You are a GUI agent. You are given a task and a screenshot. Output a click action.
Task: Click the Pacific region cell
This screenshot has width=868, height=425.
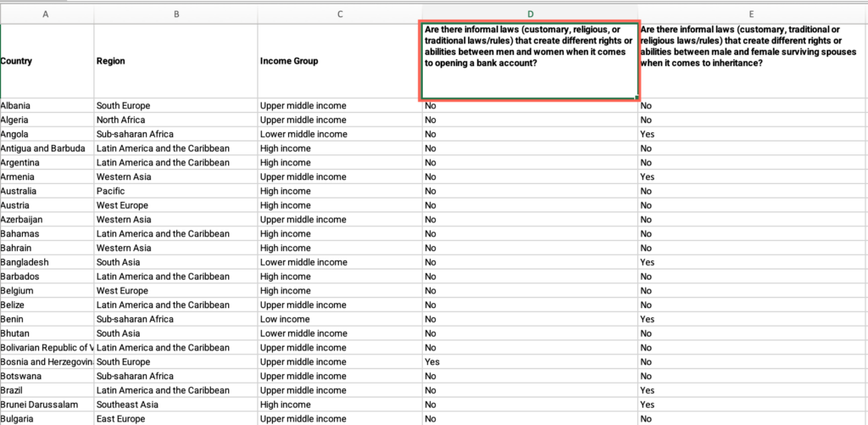[x=176, y=191]
